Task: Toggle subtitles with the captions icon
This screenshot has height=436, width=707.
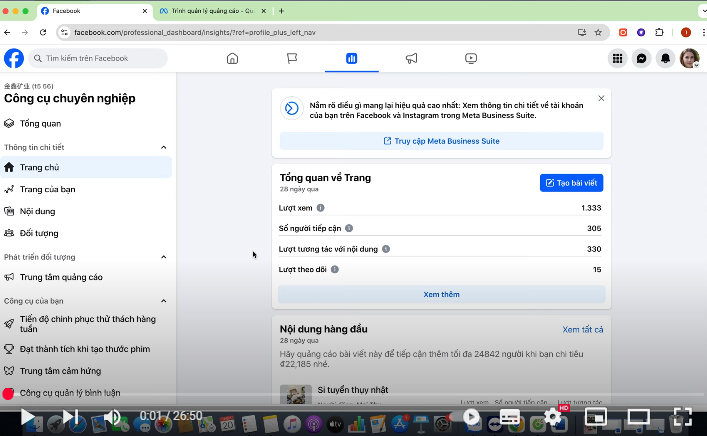Action: 510,417
